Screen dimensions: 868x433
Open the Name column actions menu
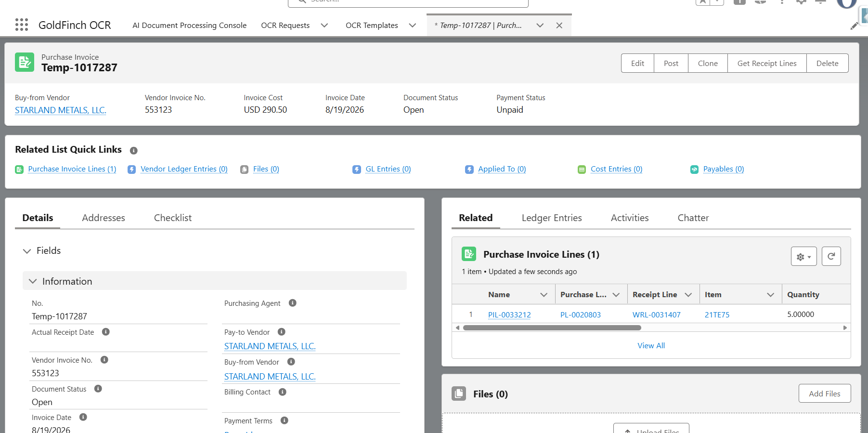click(x=544, y=295)
